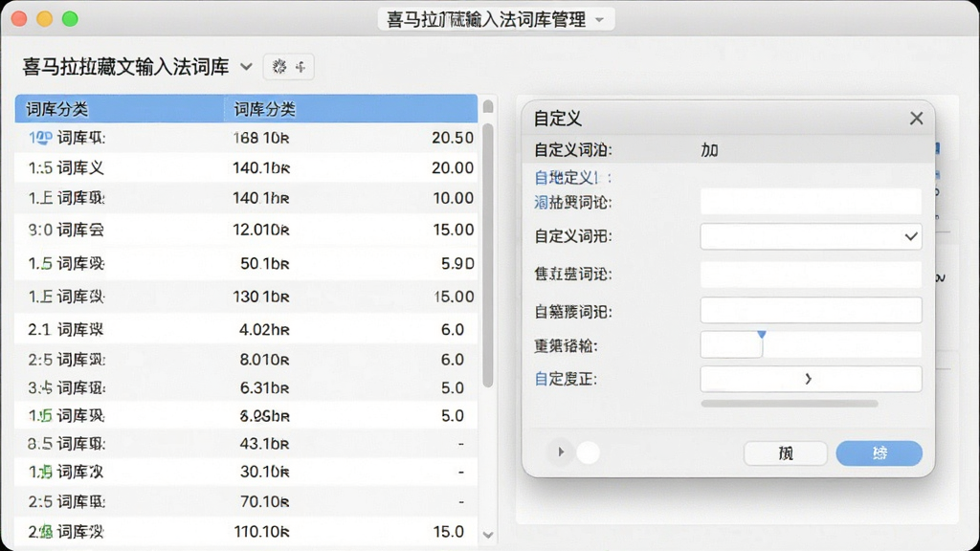
Task: Select the row showing 10.00
Action: [x=246, y=198]
